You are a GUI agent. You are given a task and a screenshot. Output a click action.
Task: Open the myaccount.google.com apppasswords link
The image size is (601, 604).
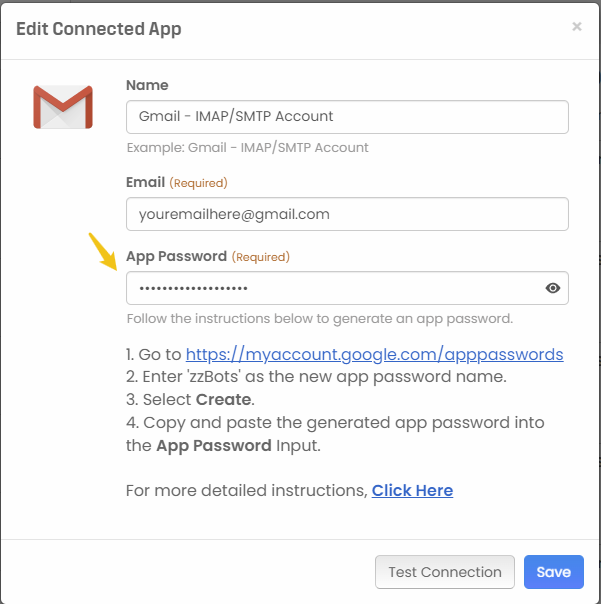pos(374,354)
